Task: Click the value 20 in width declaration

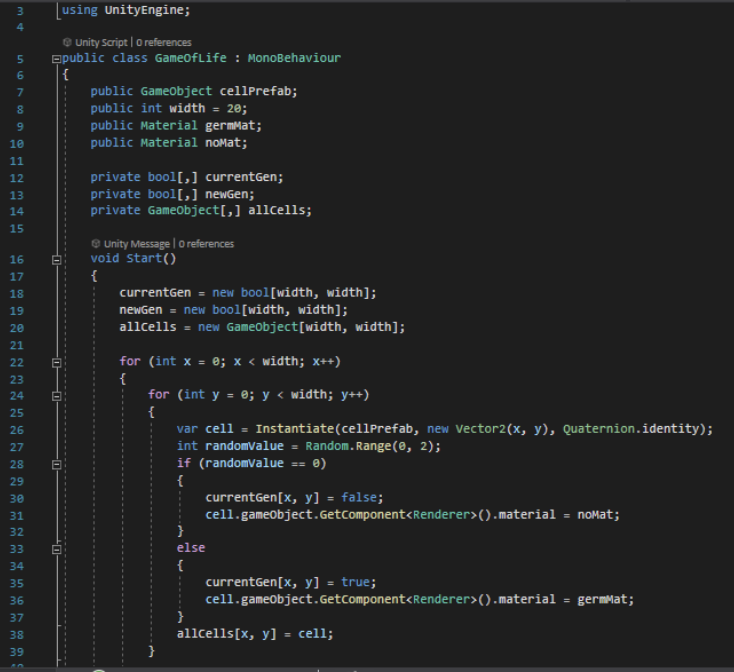Action: coord(234,109)
